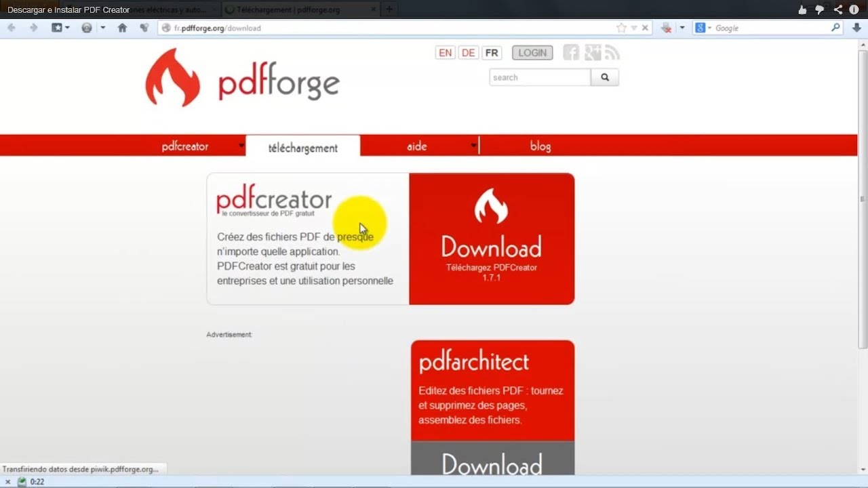The image size is (868, 488).
Task: Click the round toolbar icon beside bookmarks
Action: pyautogui.click(x=87, y=28)
